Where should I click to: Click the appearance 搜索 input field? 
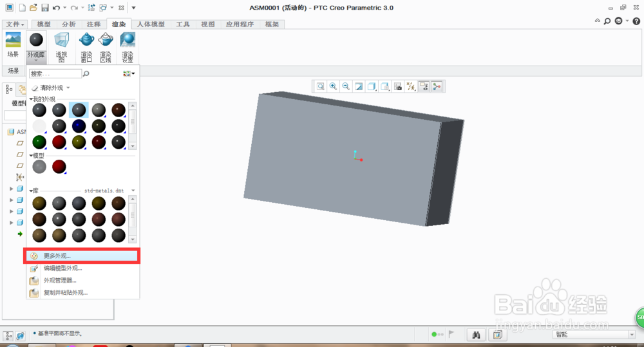[55, 73]
